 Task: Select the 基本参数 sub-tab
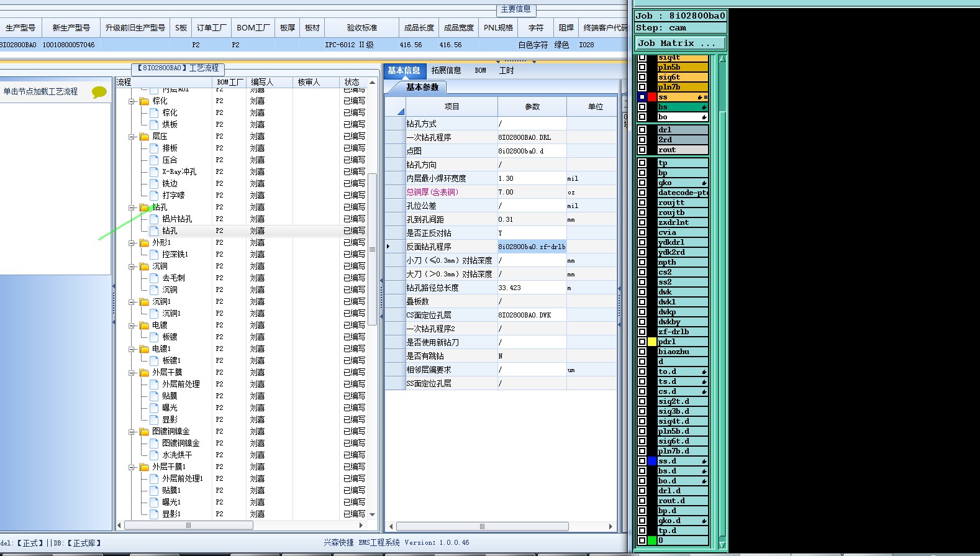tap(422, 88)
